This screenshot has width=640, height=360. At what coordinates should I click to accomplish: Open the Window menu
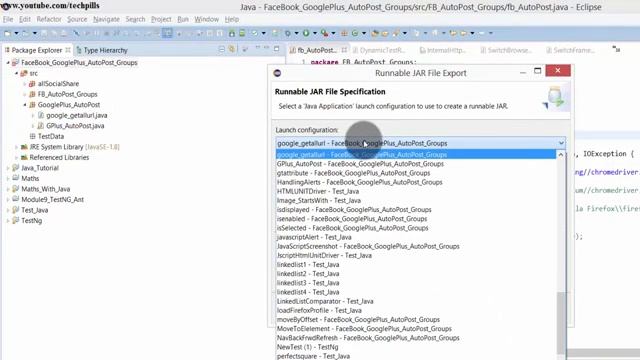[206, 19]
